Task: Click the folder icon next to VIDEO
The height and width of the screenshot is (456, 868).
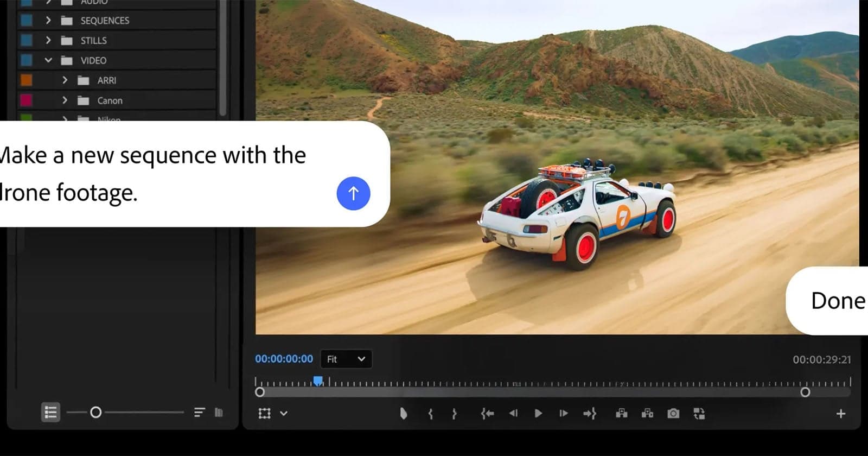Action: pyautogui.click(x=67, y=61)
